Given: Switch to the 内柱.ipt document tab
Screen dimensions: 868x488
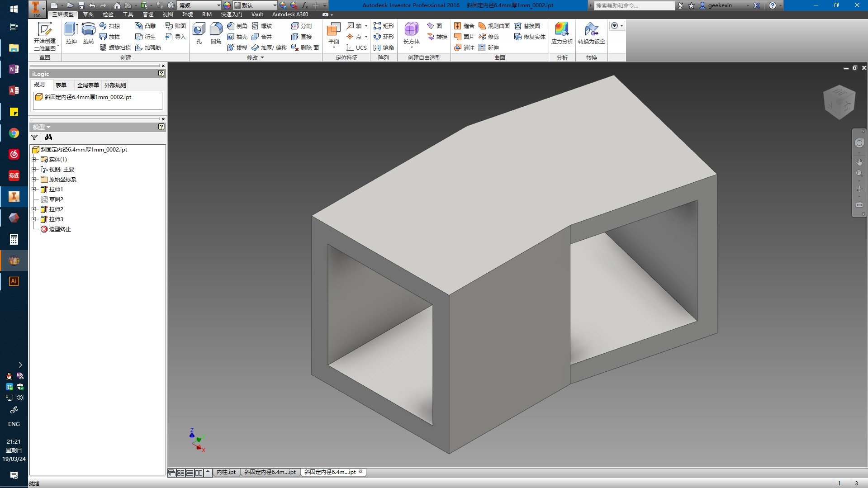Looking at the screenshot, I should pos(226,472).
